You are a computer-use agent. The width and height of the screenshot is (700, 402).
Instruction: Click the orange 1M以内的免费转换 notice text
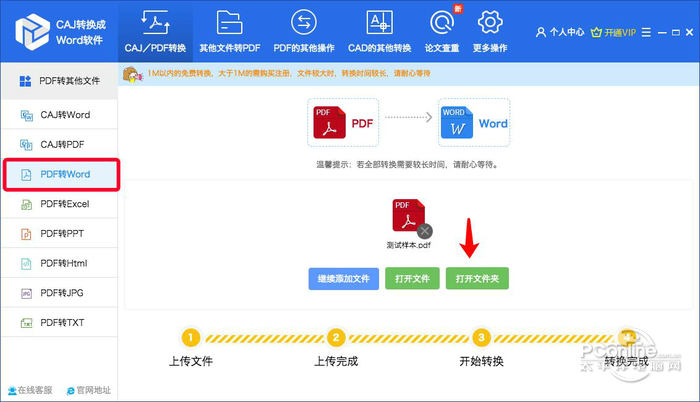(289, 73)
